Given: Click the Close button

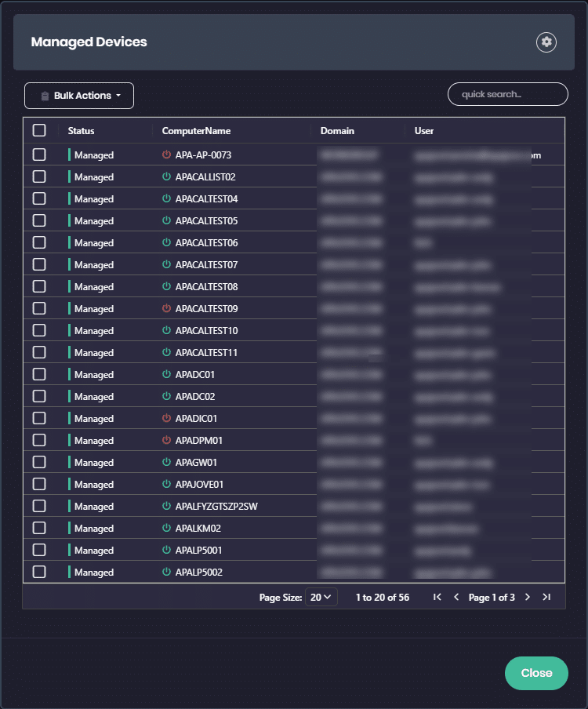Looking at the screenshot, I should click(536, 673).
